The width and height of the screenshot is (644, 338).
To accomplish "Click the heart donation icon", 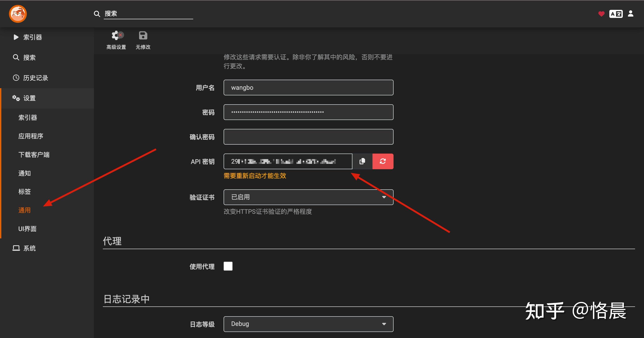I will coord(601,14).
